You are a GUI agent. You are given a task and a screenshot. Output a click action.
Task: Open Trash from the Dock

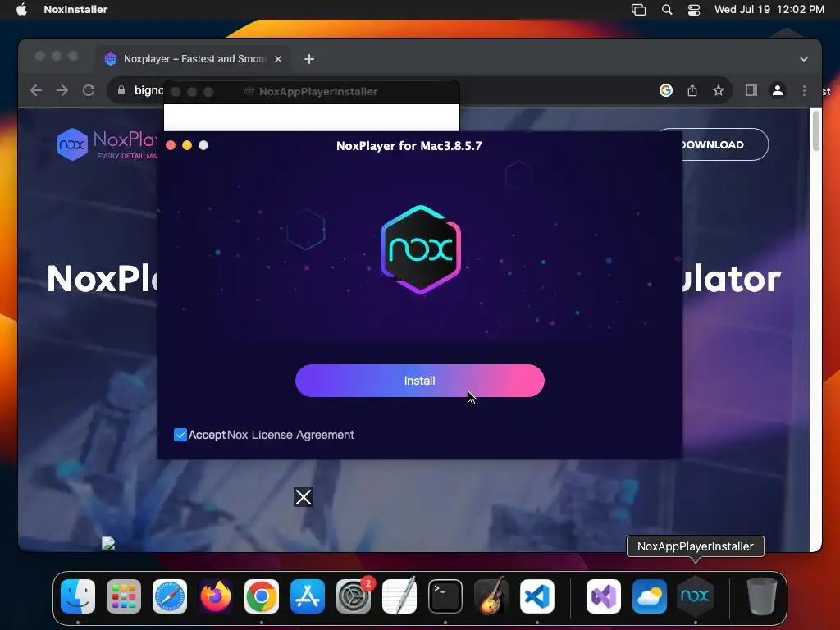(x=762, y=596)
